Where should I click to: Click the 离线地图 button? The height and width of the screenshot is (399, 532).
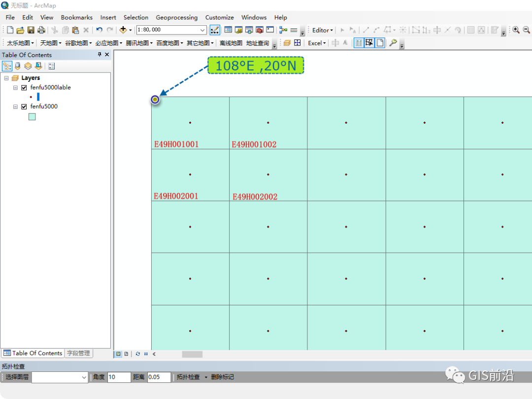(231, 43)
